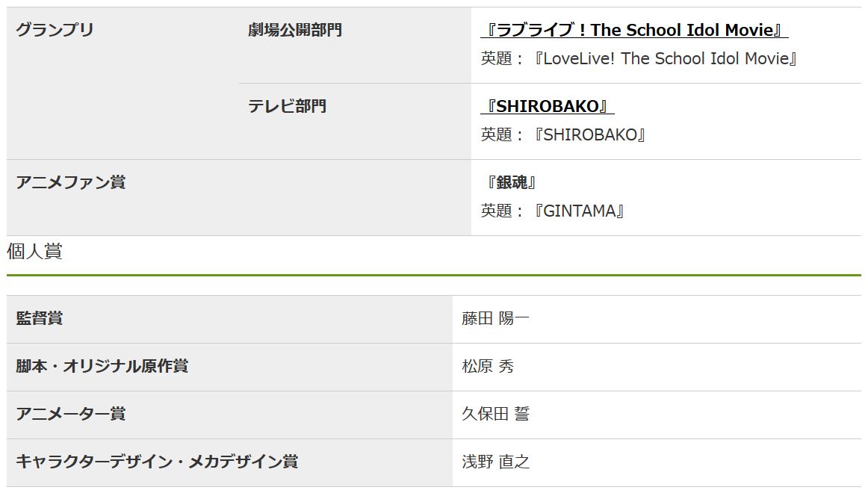Click the 監督賞 award label

[40, 318]
